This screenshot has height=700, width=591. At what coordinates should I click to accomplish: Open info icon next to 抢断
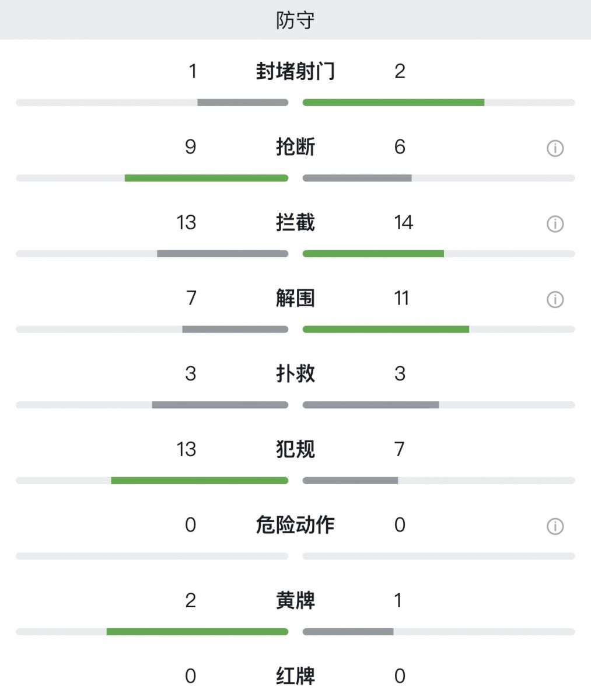(x=555, y=148)
